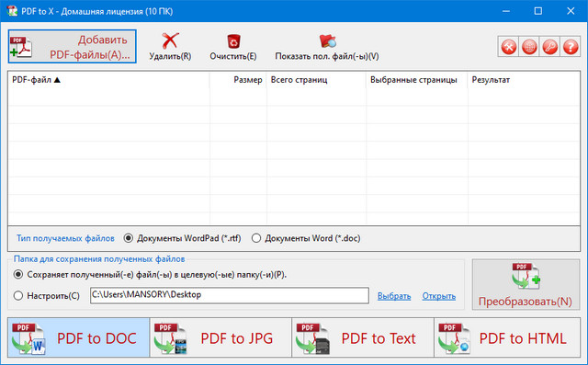Click the red X Удалить(R) icon

coord(170,40)
